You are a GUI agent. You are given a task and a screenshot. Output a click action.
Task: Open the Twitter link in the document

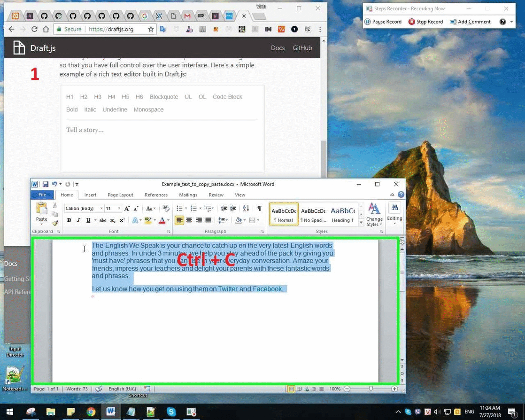click(x=228, y=288)
